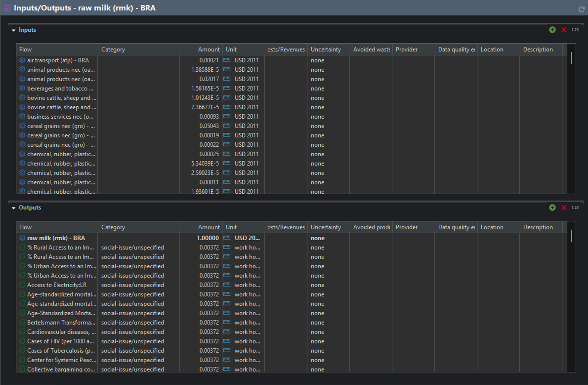Screen dimensions: 588x385
Task: Click the red remove icon in Inputs section
Action: pos(564,30)
